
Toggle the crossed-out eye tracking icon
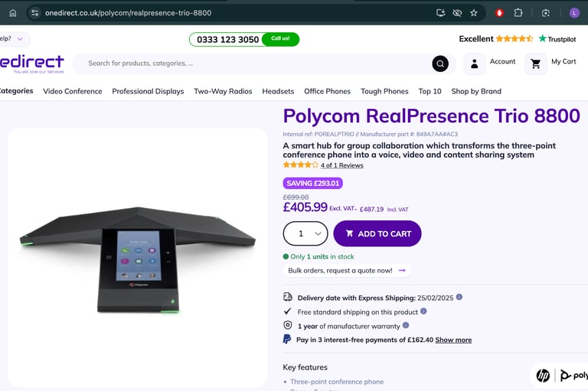click(x=457, y=13)
